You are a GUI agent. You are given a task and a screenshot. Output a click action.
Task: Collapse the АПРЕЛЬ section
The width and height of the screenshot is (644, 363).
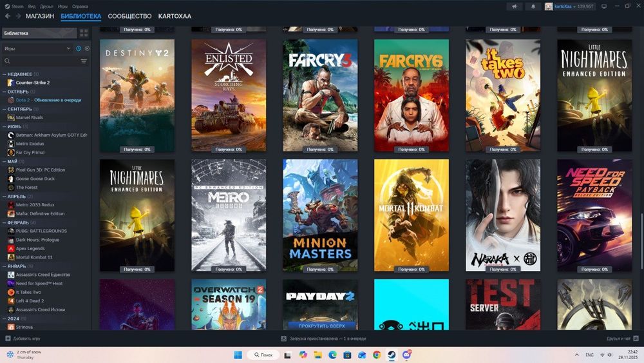[4, 197]
